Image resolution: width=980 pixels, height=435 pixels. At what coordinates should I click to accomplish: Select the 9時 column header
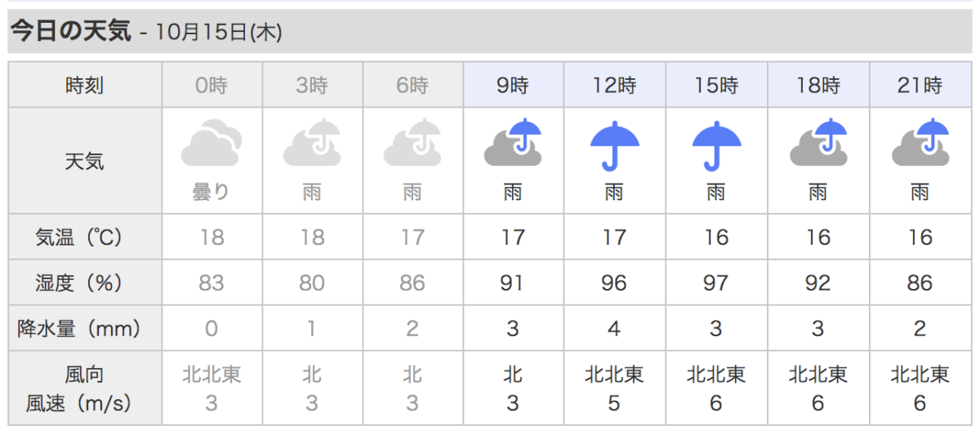(513, 84)
